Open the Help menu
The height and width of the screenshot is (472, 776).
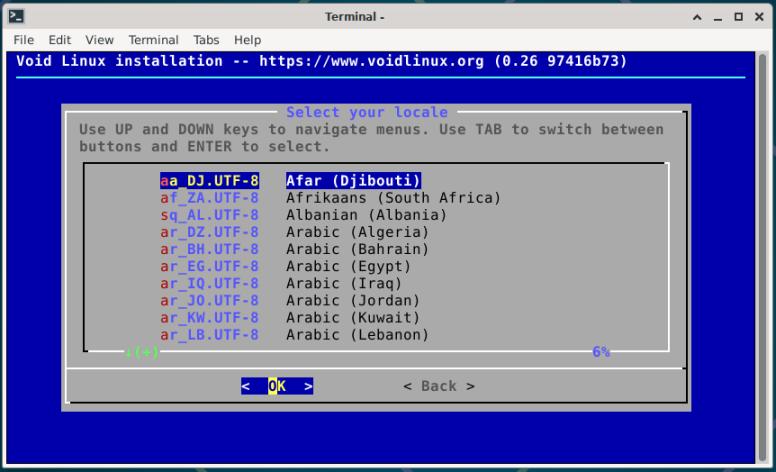247,40
